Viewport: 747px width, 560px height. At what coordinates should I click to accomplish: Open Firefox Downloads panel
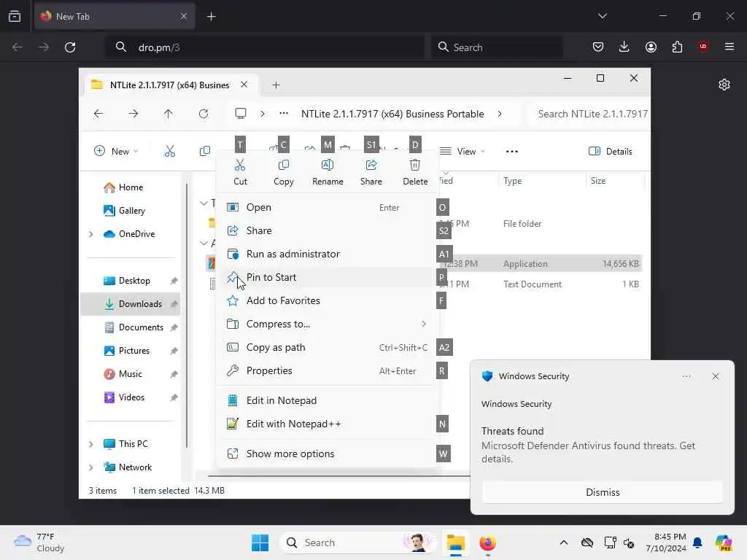tap(624, 47)
